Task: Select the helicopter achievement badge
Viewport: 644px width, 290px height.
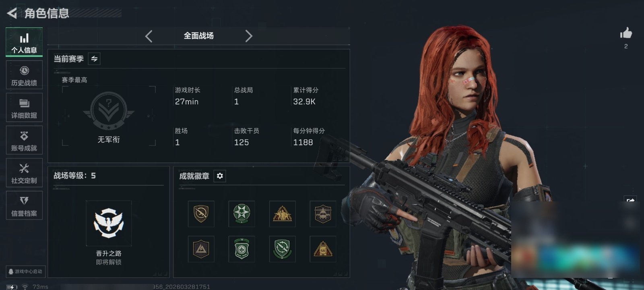Action: pyautogui.click(x=323, y=214)
